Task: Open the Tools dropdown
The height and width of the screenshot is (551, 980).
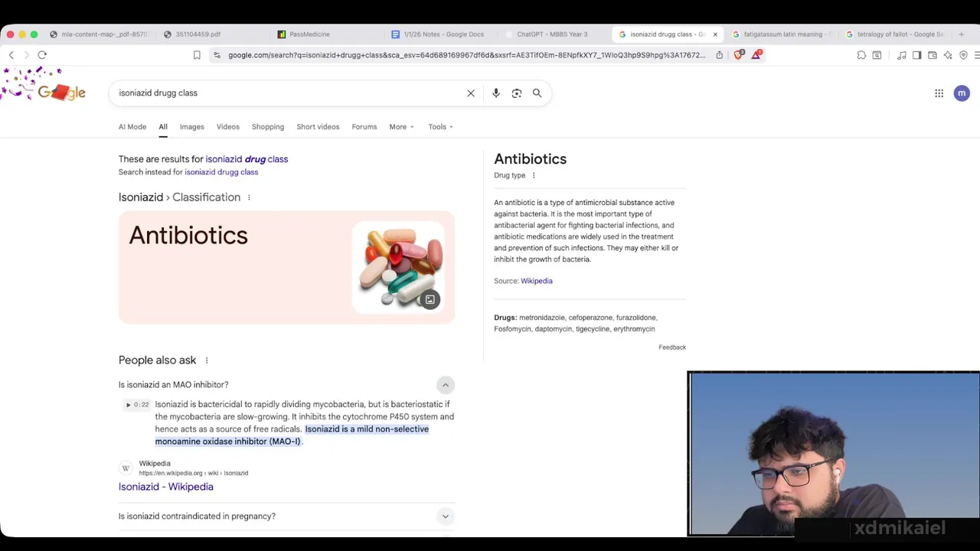Action: pos(440,127)
